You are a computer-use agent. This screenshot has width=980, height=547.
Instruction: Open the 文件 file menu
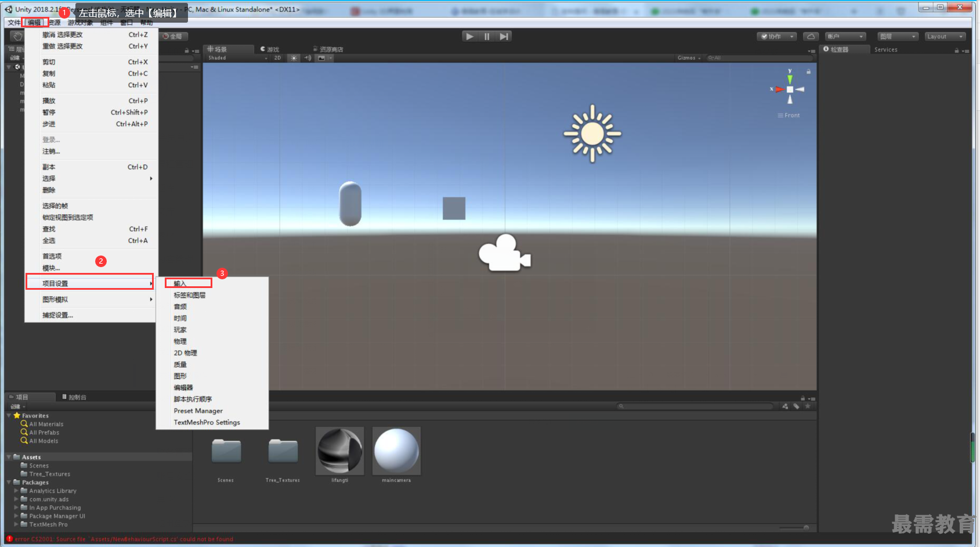pos(14,23)
